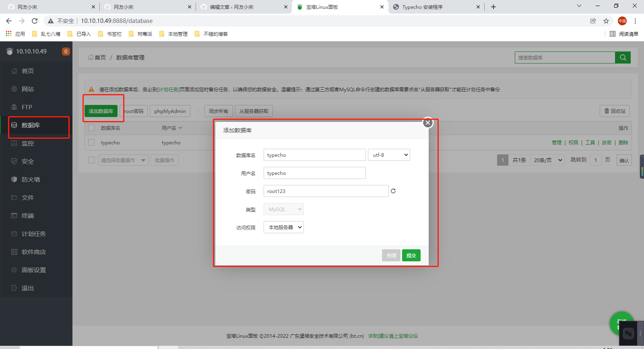The width and height of the screenshot is (644, 349).
Task: Open the 应用 apps grid shortcut
Action: point(15,34)
